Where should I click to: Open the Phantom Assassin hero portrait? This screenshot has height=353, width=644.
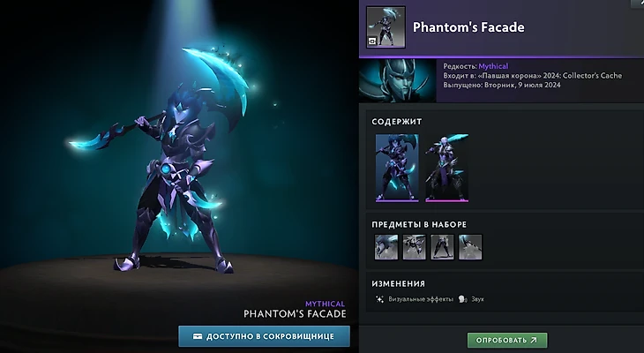click(x=398, y=80)
